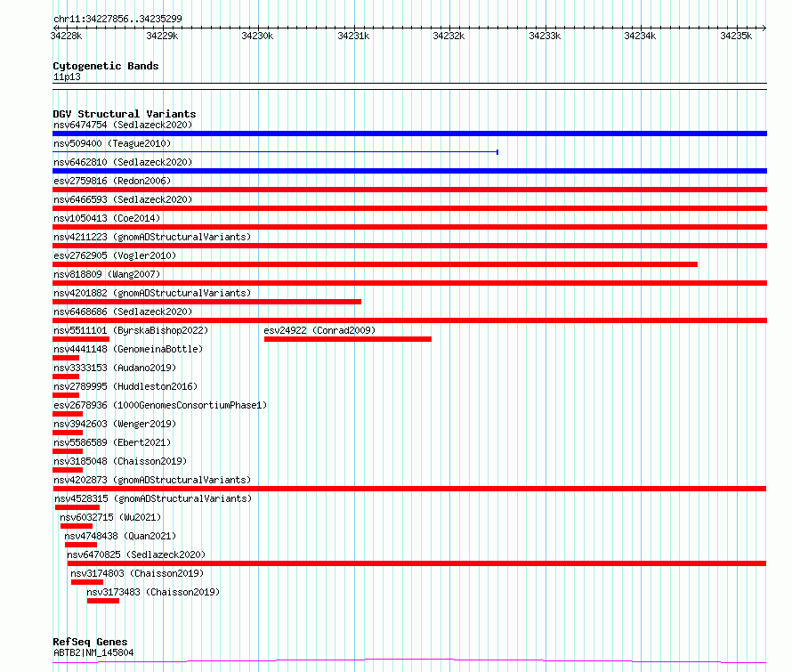Click nsv6468686 (Sedlazeck2020) label
Image resolution: width=792 pixels, height=672 pixels.
pos(123,312)
